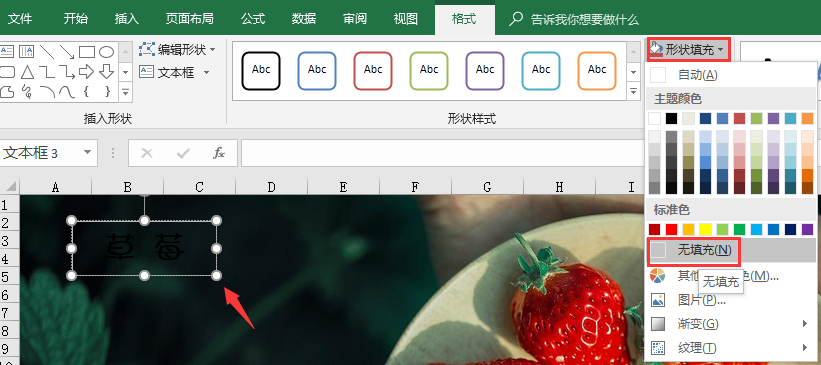This screenshot has width=821, height=365.
Task: Expand the Name Box dropdown
Action: coord(87,153)
